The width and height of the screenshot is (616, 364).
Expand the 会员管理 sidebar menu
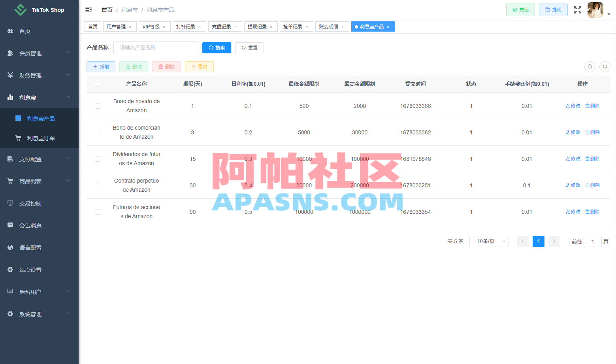coord(39,53)
